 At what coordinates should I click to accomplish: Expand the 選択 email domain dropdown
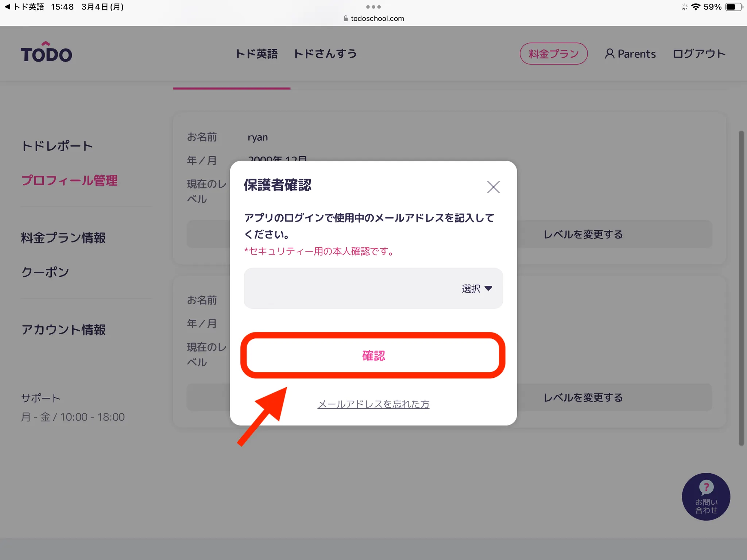click(477, 288)
